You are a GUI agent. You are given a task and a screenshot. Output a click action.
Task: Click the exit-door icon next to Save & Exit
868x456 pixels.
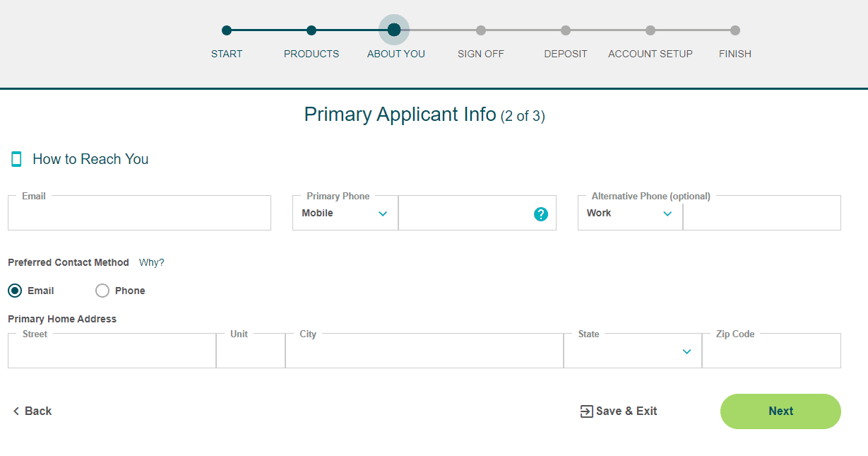[585, 411]
